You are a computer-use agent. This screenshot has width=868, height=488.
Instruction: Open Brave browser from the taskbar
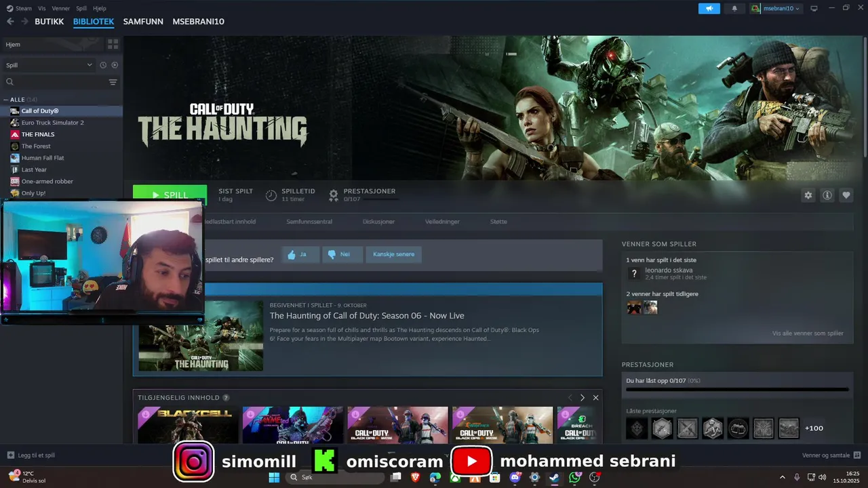(x=415, y=477)
